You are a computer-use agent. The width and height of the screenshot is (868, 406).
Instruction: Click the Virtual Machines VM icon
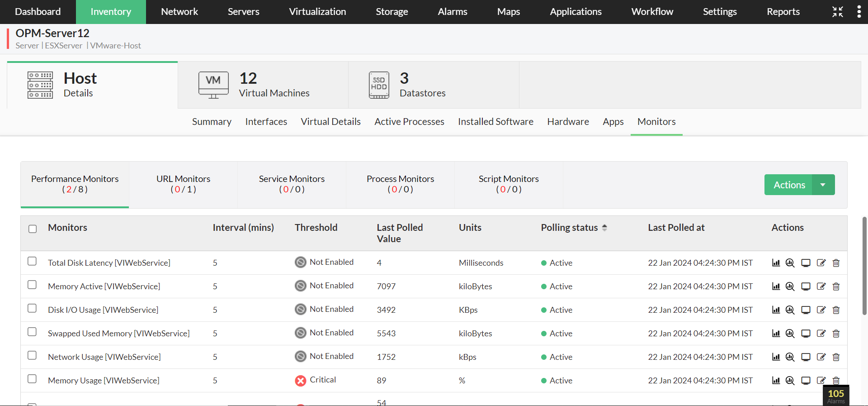click(213, 85)
